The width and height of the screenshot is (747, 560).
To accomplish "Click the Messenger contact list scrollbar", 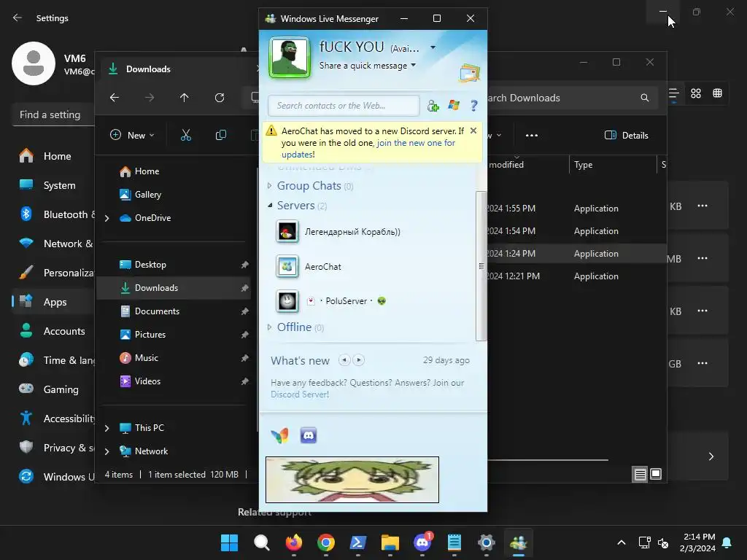I will 481,266.
